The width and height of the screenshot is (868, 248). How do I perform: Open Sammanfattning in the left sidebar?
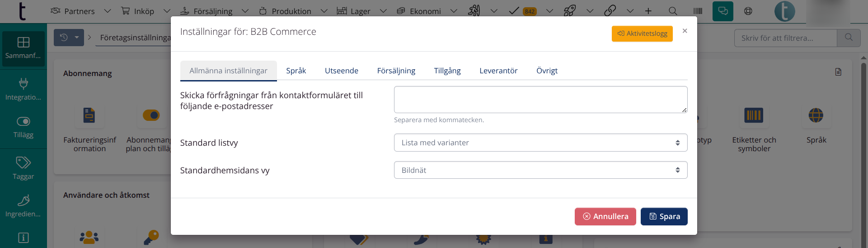[23, 48]
